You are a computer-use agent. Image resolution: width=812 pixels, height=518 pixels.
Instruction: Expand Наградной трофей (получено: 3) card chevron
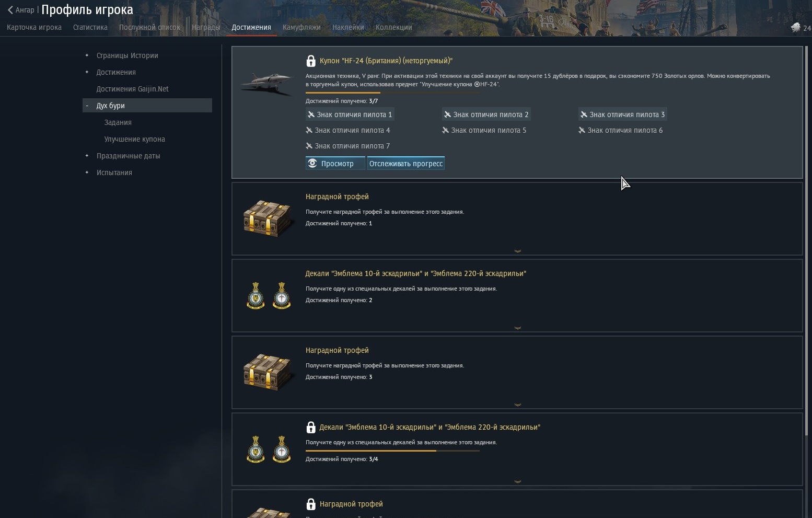point(517,405)
